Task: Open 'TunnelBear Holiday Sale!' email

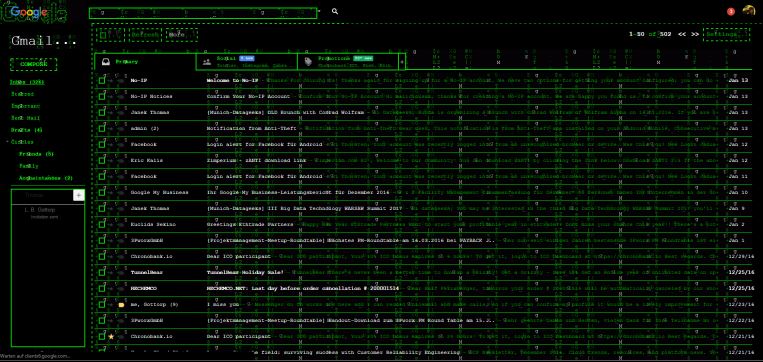Action: (245, 272)
